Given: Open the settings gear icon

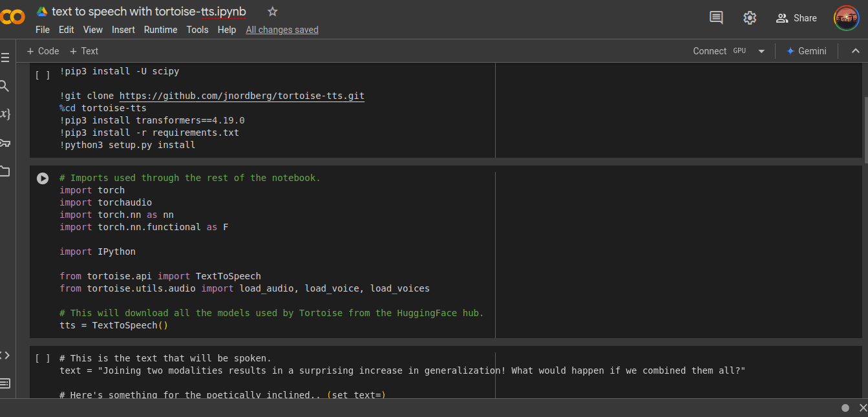Looking at the screenshot, I should coord(750,17).
